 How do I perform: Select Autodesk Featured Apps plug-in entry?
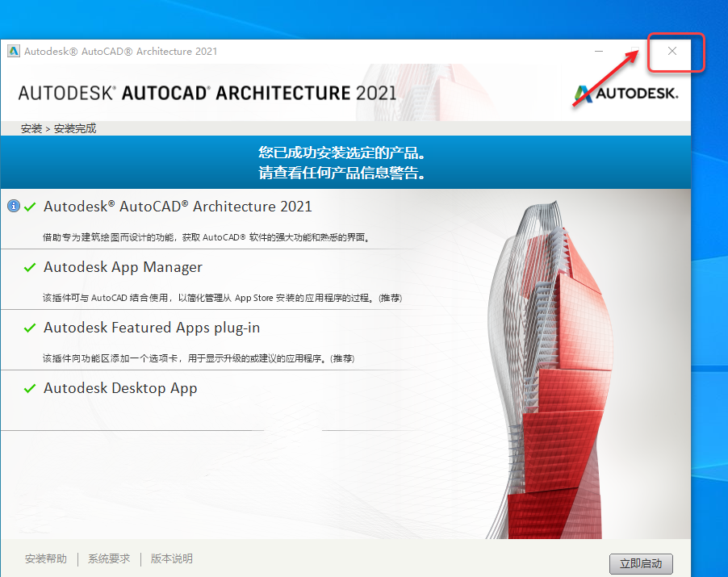tap(152, 328)
